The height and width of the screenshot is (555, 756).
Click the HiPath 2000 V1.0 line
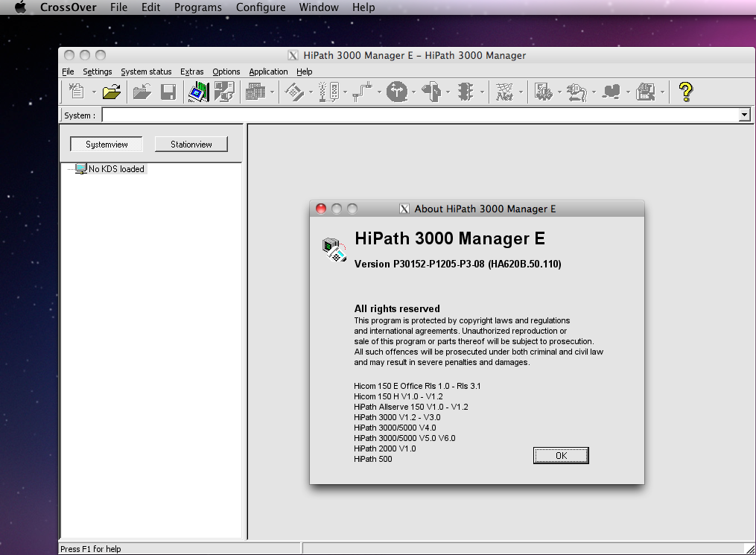pos(385,448)
